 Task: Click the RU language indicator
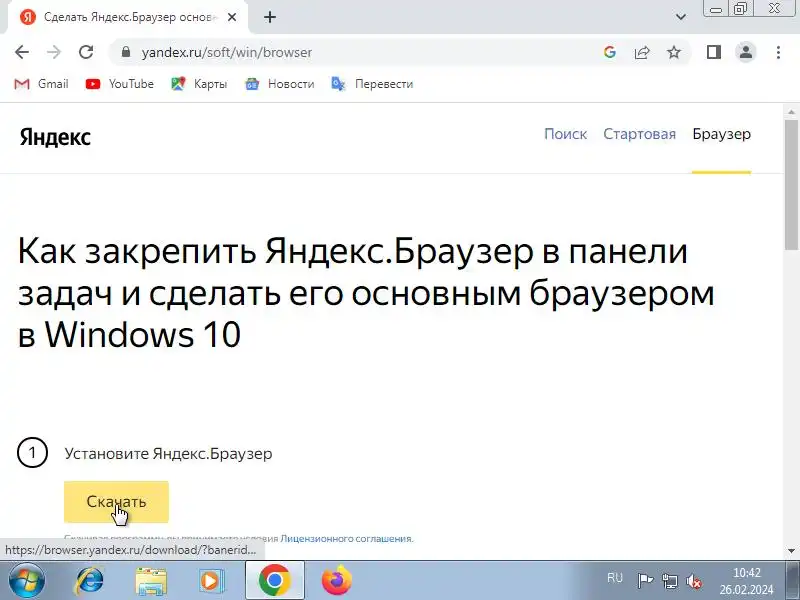click(x=615, y=578)
